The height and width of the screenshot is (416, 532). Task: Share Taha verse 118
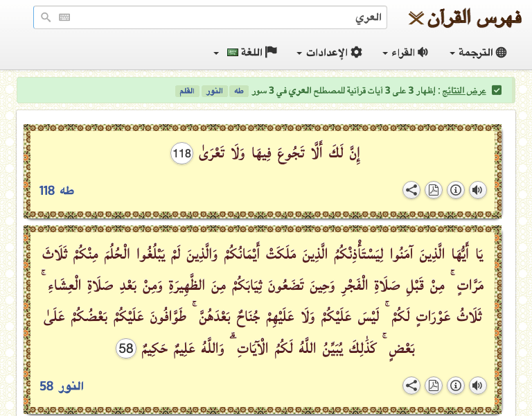coord(411,191)
